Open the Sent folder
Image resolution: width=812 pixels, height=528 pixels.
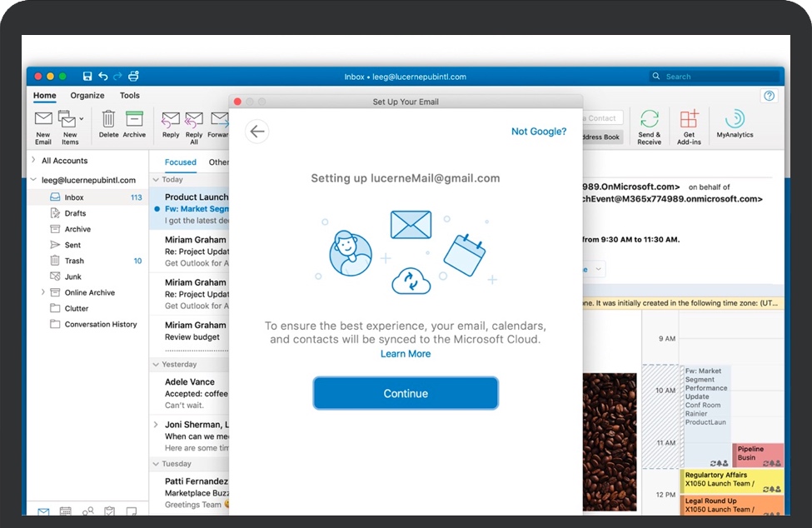click(x=87, y=245)
